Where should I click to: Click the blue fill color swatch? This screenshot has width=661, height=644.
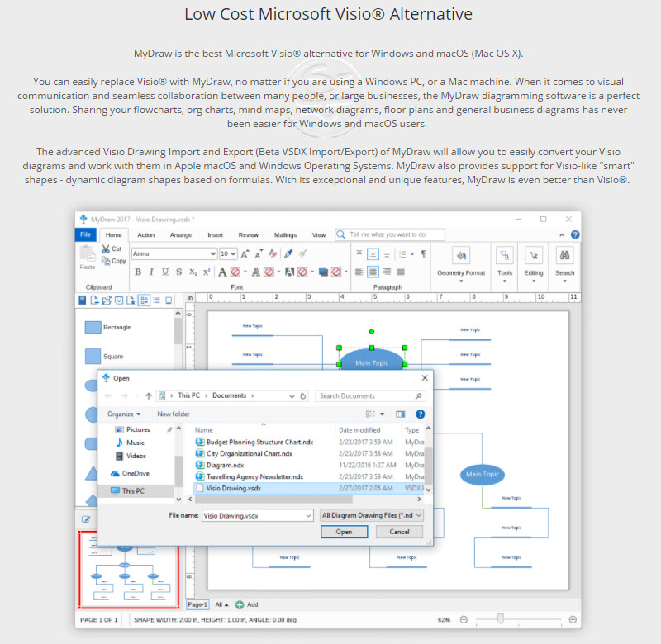point(323,272)
